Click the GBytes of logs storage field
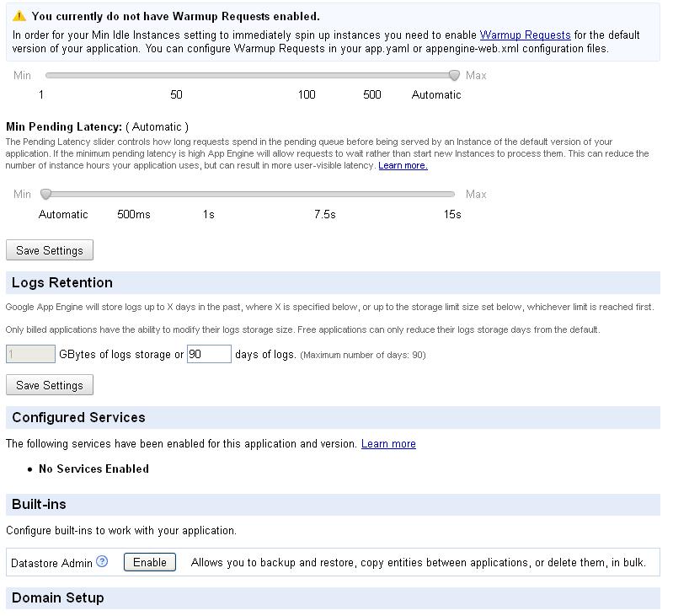Viewport: 673px width, 616px height. click(x=30, y=354)
